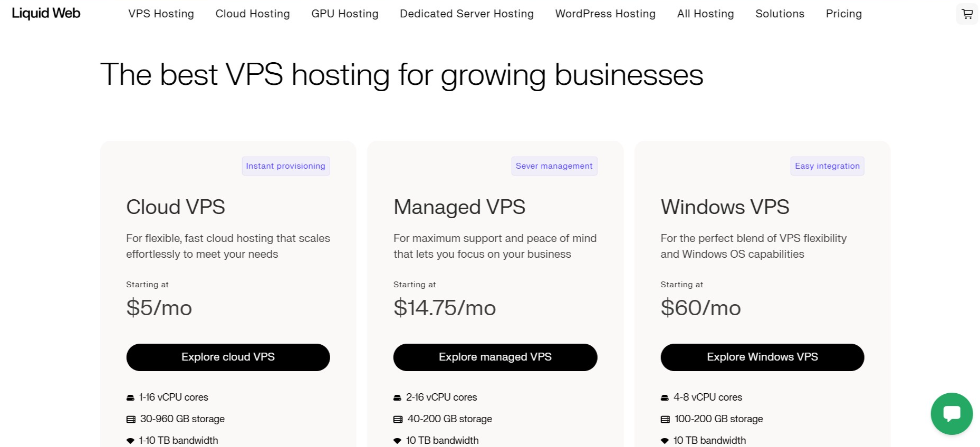Open the shopping cart icon
The height and width of the screenshot is (447, 980).
tap(967, 14)
